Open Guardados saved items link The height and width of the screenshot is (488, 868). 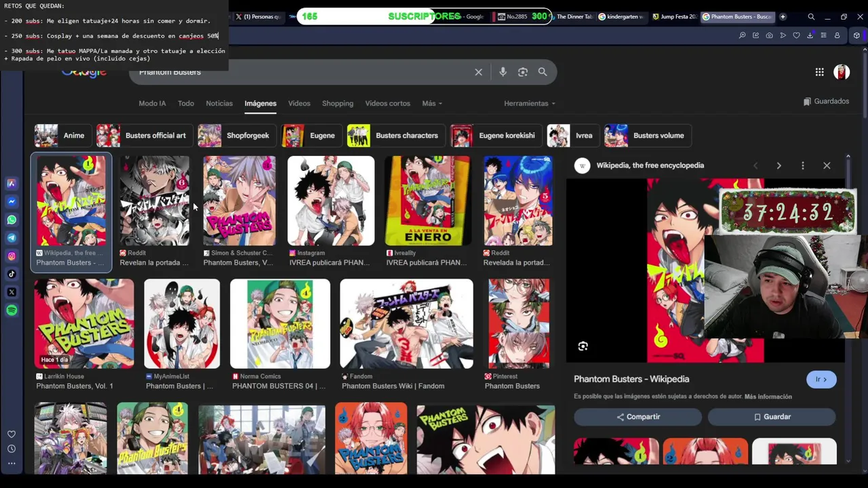(x=826, y=102)
